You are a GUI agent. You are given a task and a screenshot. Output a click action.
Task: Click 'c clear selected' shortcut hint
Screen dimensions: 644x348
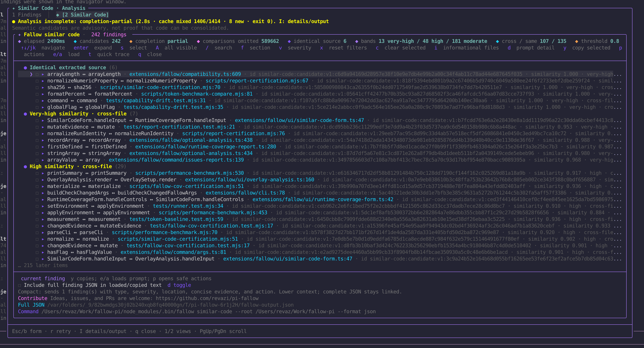tap(400, 48)
